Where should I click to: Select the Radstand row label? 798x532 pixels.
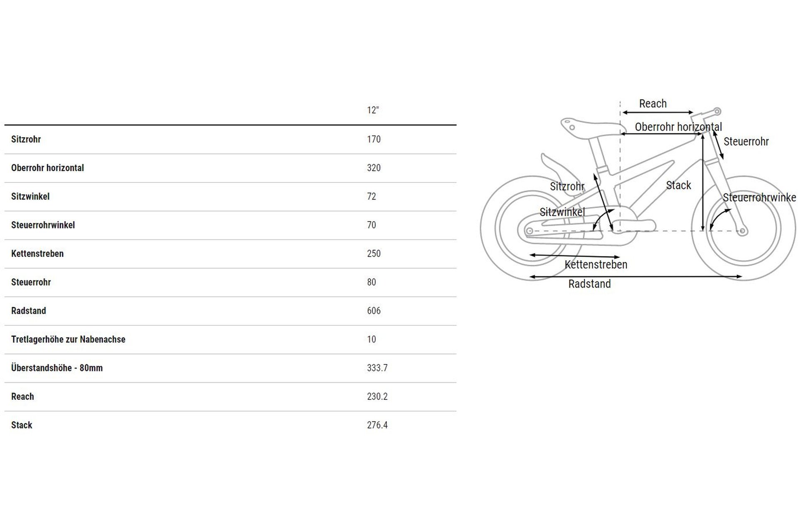pos(29,311)
